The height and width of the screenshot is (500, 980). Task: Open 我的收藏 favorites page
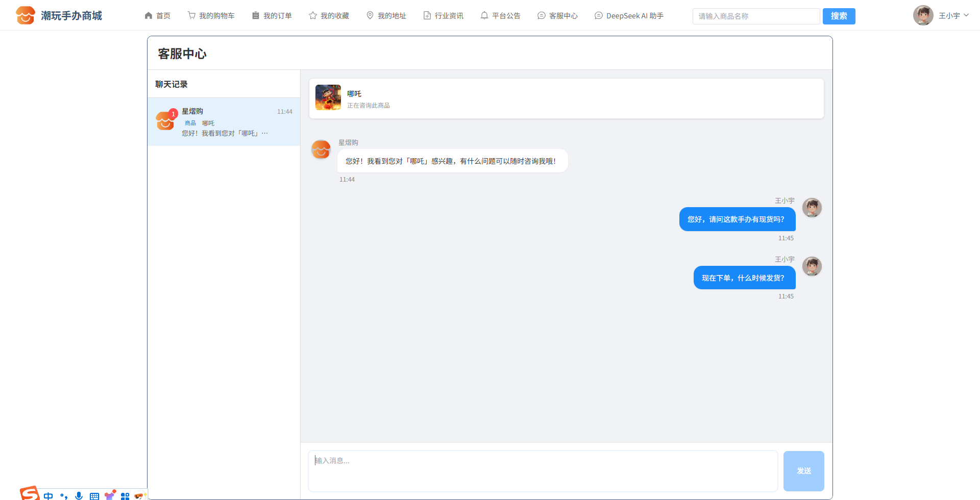tap(329, 16)
